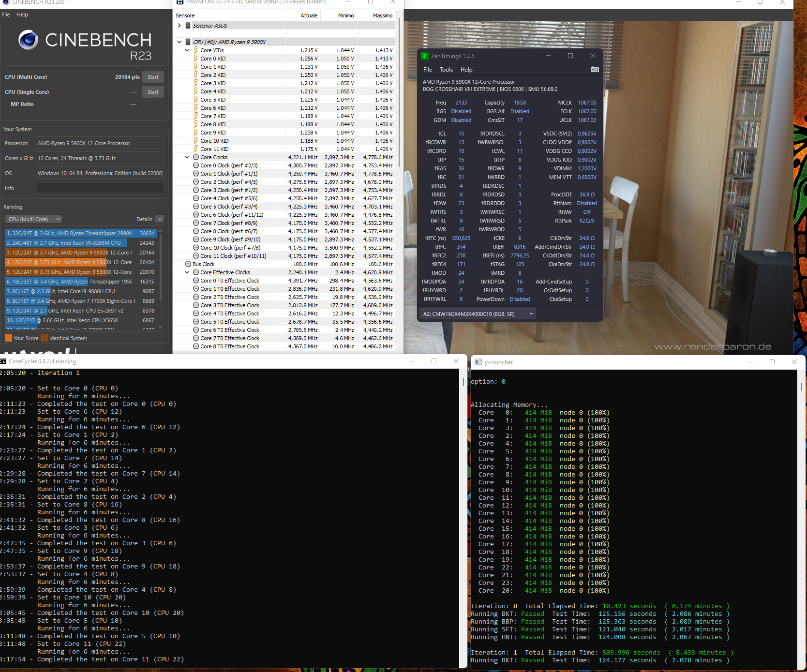807x672 pixels.
Task: Click the lightning icon next to Core 6 VID
Action: point(196,108)
